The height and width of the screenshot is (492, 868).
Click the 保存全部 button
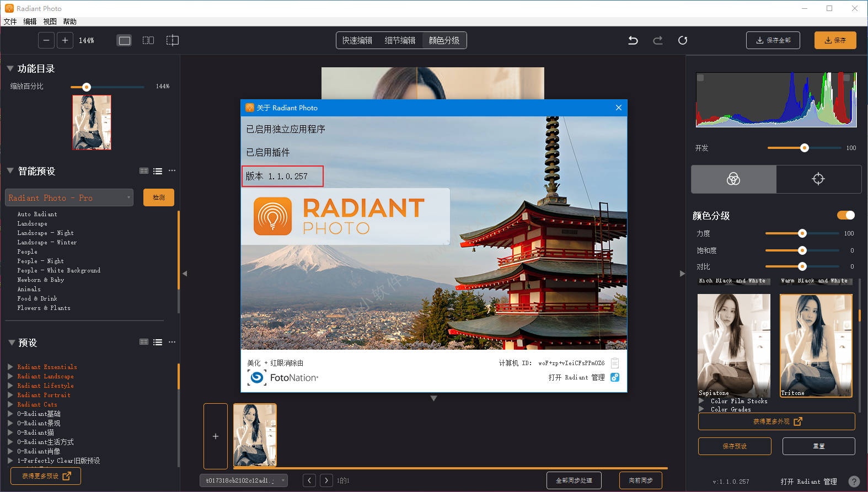[x=773, y=40]
